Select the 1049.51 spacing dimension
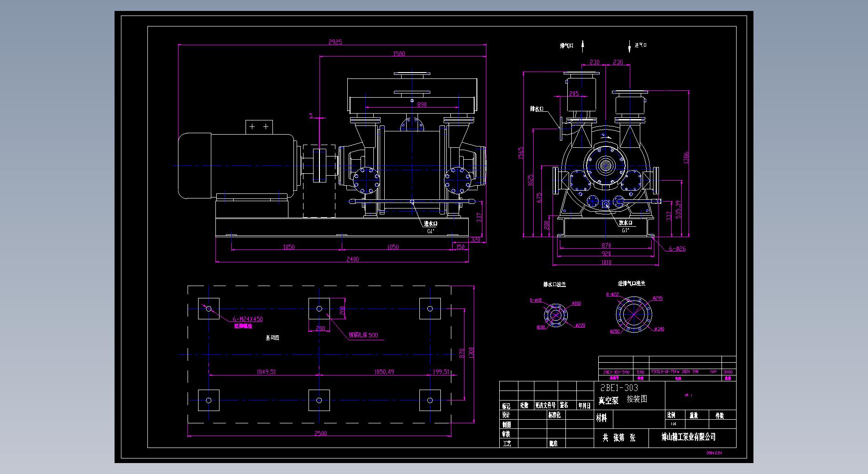 [x=265, y=372]
